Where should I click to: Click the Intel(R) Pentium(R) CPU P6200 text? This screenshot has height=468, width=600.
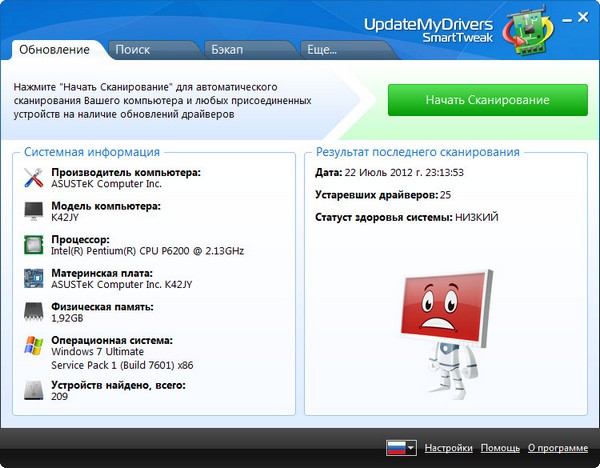(x=147, y=251)
